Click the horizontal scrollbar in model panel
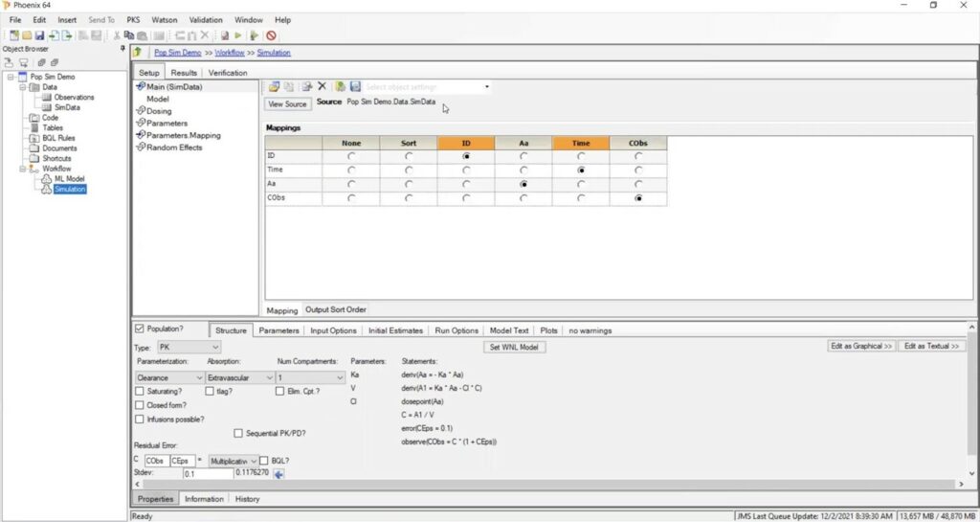The image size is (980, 522). pyautogui.click(x=546, y=485)
